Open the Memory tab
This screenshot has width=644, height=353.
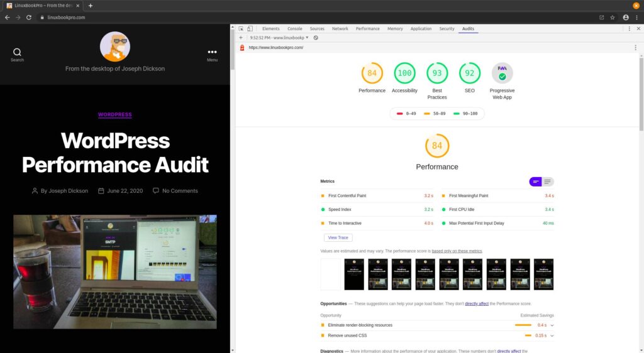[x=395, y=29]
